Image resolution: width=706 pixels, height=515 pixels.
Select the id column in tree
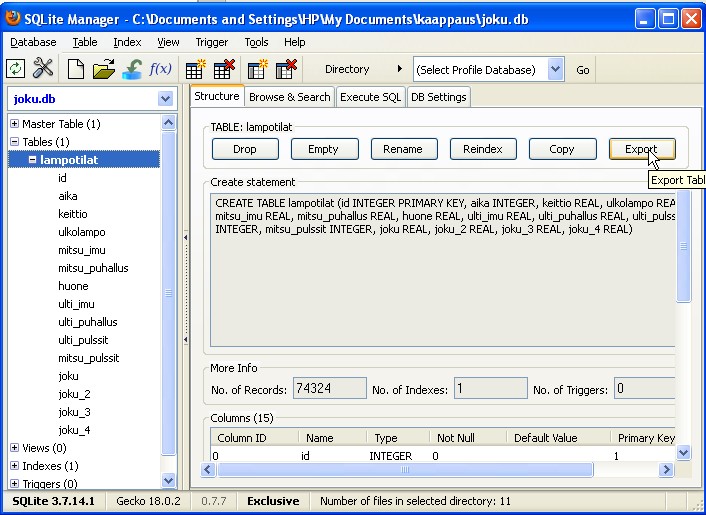tap(62, 178)
